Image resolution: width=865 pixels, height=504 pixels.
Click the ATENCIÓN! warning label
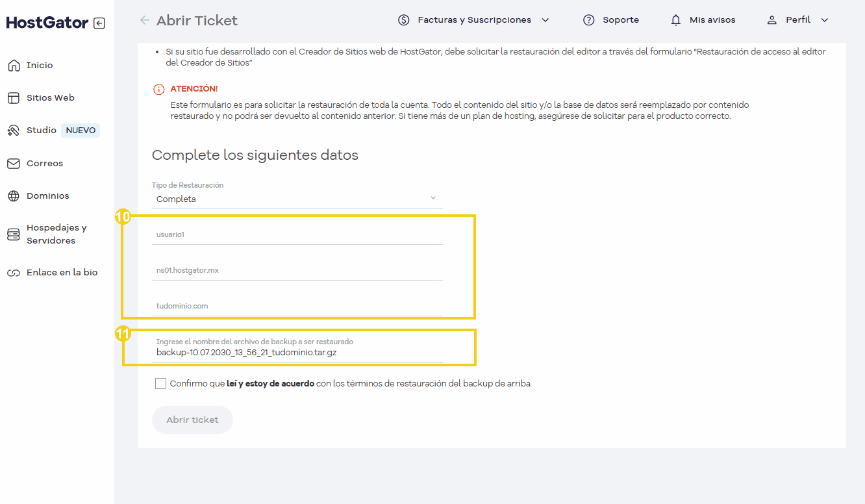194,89
